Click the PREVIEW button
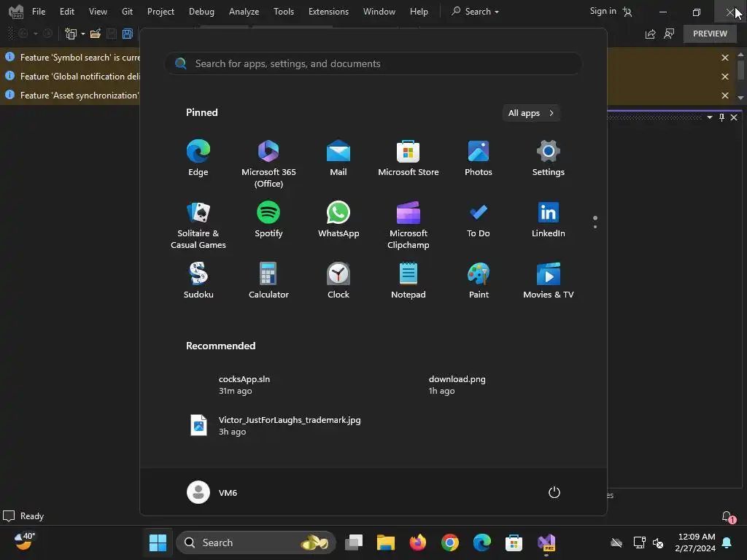Image resolution: width=747 pixels, height=560 pixels. [710, 34]
